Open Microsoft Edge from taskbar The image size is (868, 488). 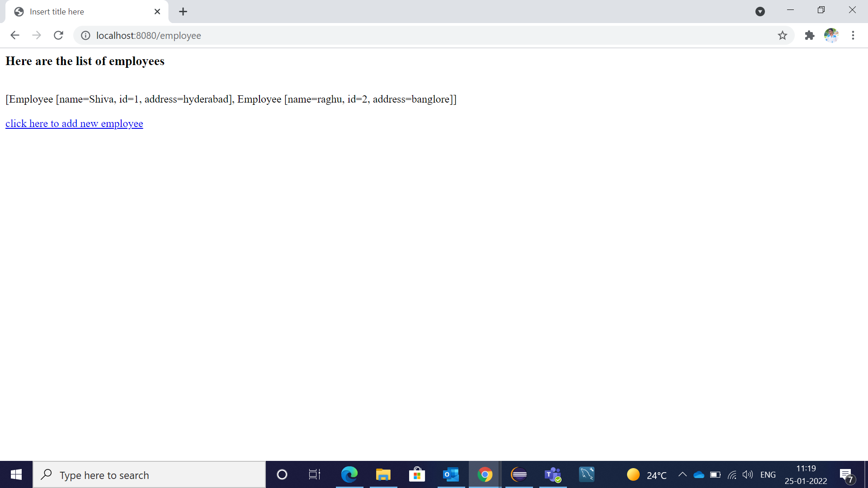coord(349,474)
